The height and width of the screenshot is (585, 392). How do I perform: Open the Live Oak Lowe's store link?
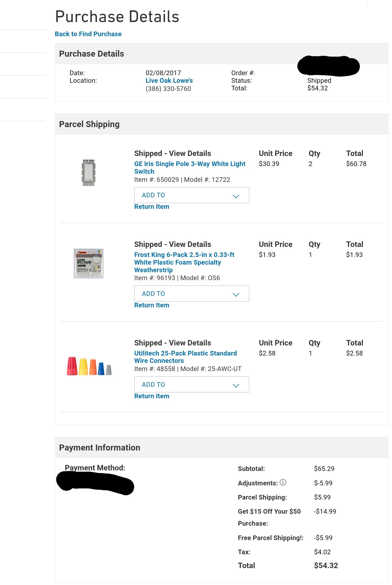pyautogui.click(x=169, y=81)
